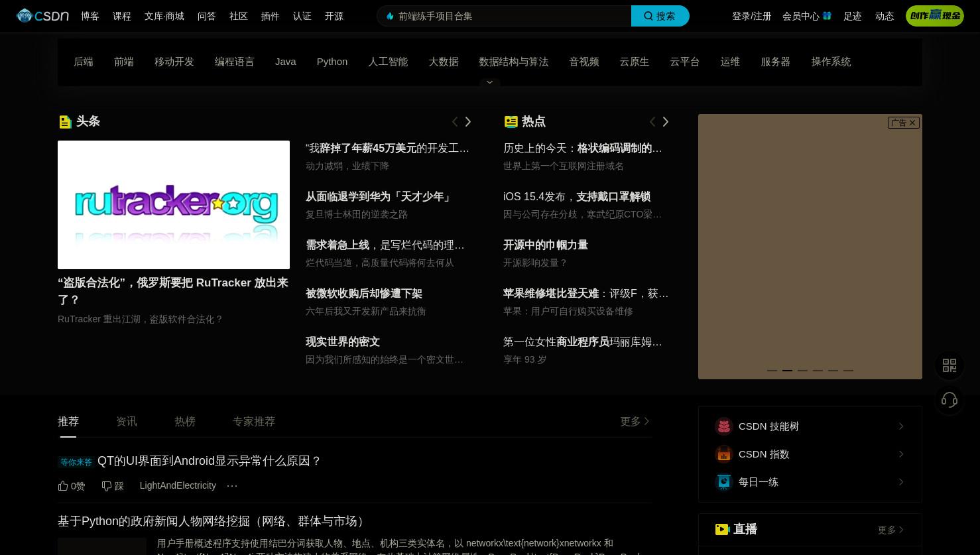980x555 pixels.
Task: Open 动态 feed
Action: 885,16
